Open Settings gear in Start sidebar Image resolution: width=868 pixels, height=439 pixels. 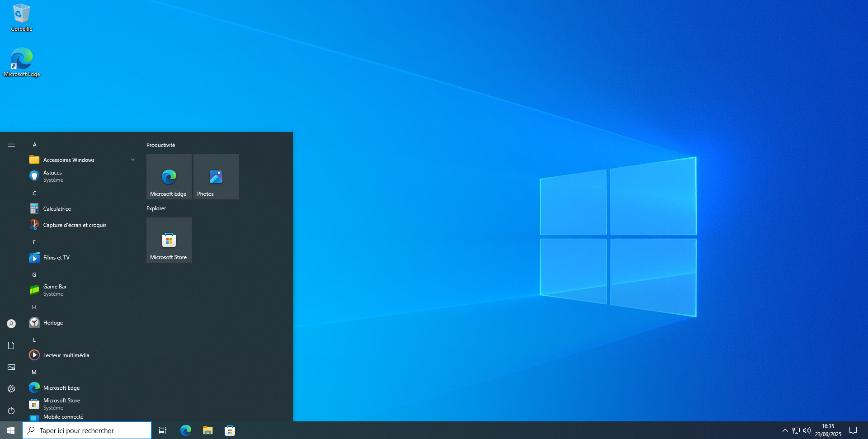(x=11, y=389)
